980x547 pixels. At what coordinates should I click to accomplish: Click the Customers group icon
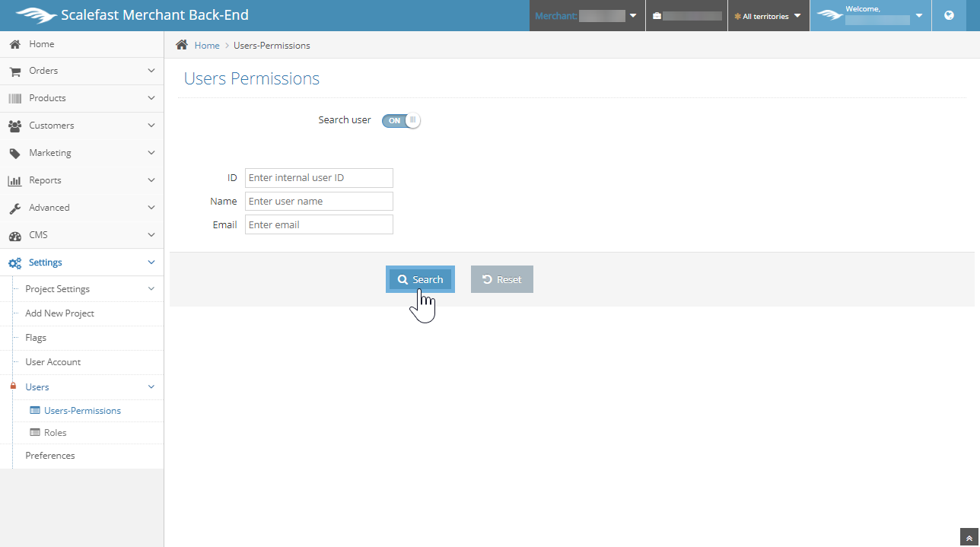(x=14, y=126)
